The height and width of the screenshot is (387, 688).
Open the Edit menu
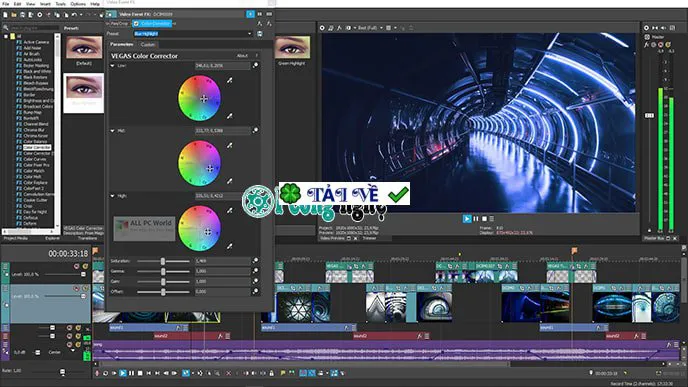18,4
